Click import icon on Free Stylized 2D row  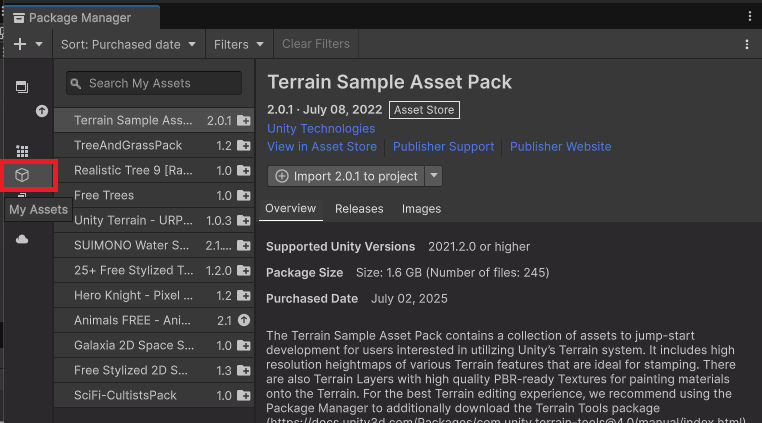(244, 371)
